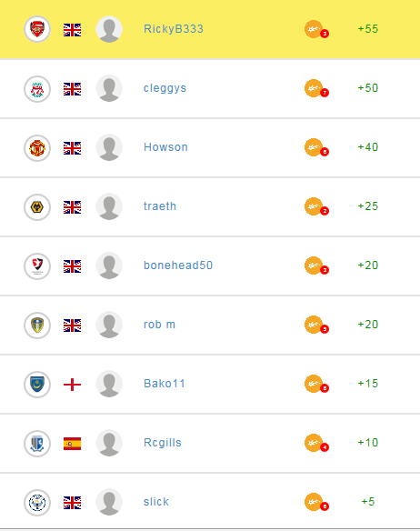
Task: Click the +55 score in RickyB333's row
Action: 368,29
